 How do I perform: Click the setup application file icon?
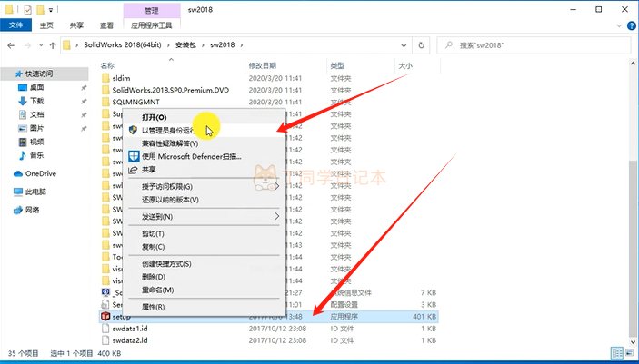pos(105,316)
